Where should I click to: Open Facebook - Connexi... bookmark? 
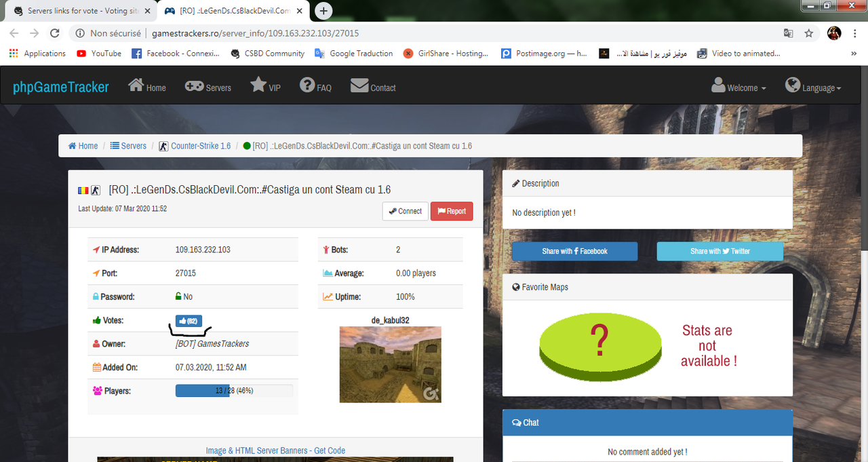pyautogui.click(x=176, y=54)
